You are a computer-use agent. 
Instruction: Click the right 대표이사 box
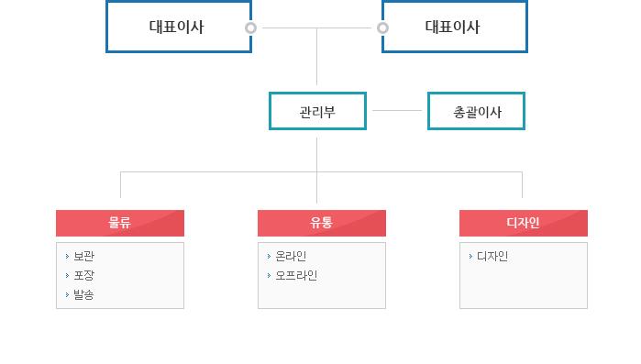455,27
